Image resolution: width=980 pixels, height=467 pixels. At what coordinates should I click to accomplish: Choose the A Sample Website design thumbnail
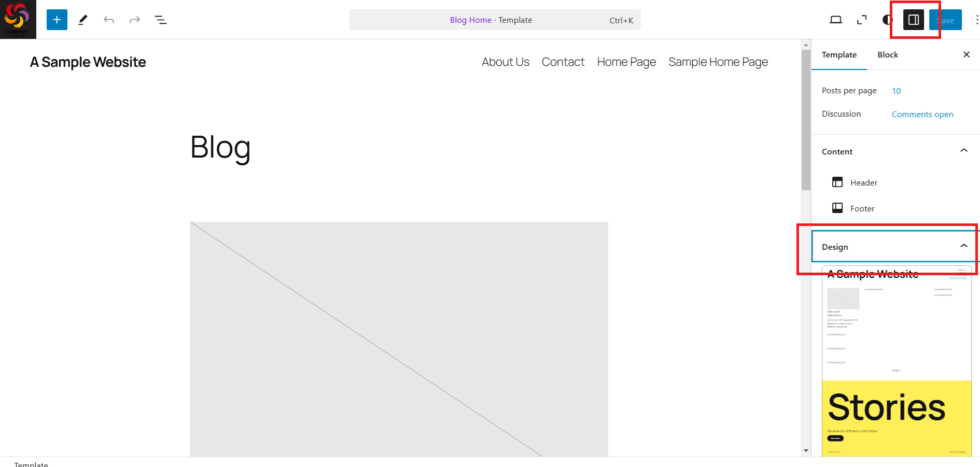[897, 323]
